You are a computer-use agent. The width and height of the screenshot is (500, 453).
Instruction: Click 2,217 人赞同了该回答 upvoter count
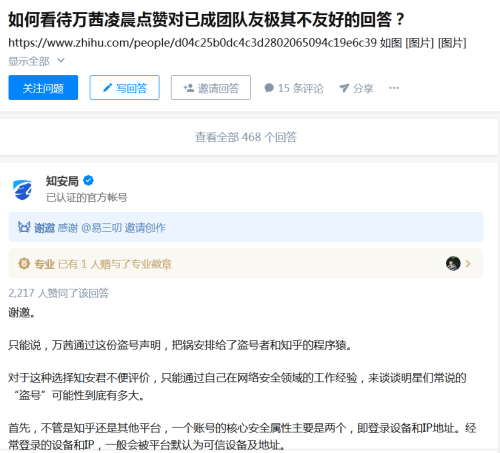point(59,293)
